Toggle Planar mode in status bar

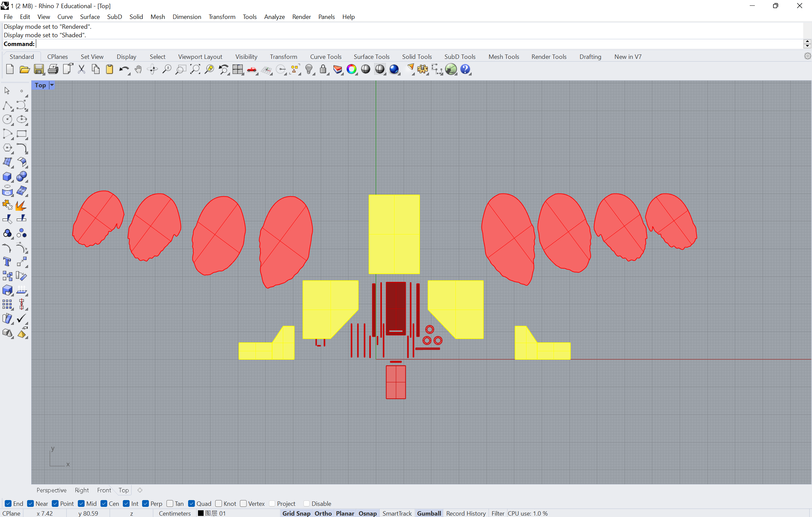(345, 513)
